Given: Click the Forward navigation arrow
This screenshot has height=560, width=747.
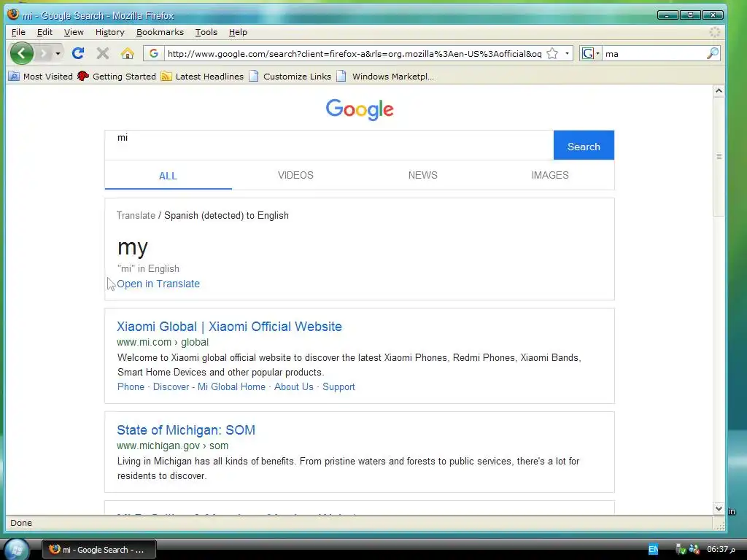Looking at the screenshot, I should [44, 53].
